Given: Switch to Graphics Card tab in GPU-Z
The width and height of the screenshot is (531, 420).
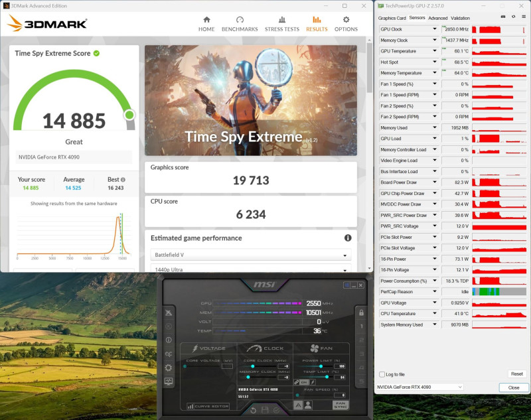Looking at the screenshot, I should click(392, 19).
